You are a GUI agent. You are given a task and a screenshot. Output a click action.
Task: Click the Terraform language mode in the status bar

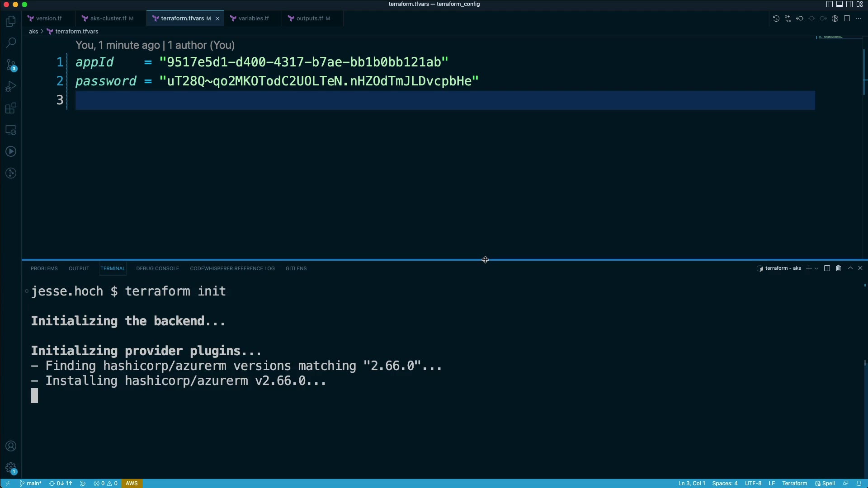[794, 483]
